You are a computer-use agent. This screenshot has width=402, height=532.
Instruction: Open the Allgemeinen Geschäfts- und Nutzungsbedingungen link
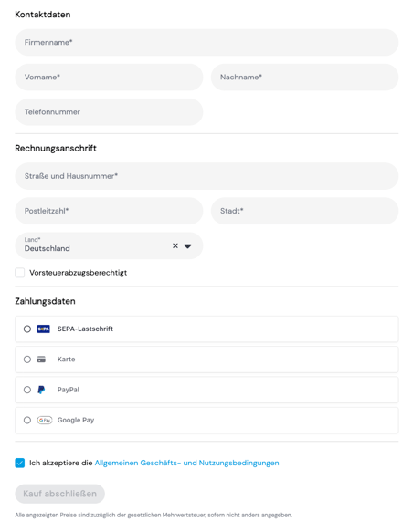coord(186,463)
